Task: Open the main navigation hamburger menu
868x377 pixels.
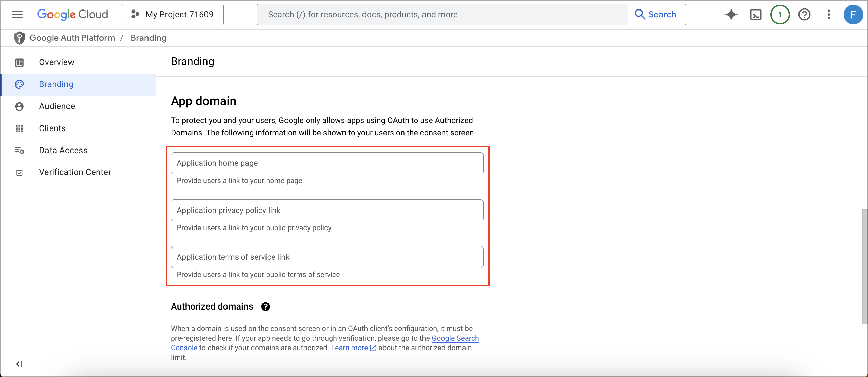Action: 17,14
